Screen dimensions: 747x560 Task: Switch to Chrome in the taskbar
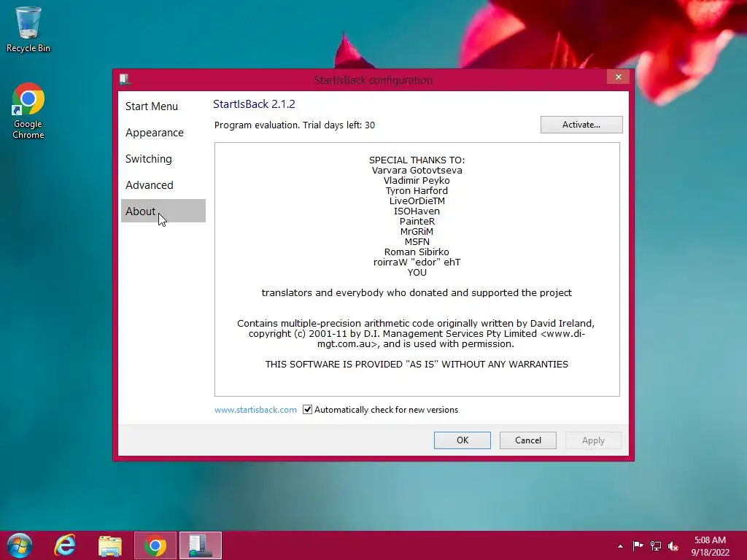click(155, 545)
